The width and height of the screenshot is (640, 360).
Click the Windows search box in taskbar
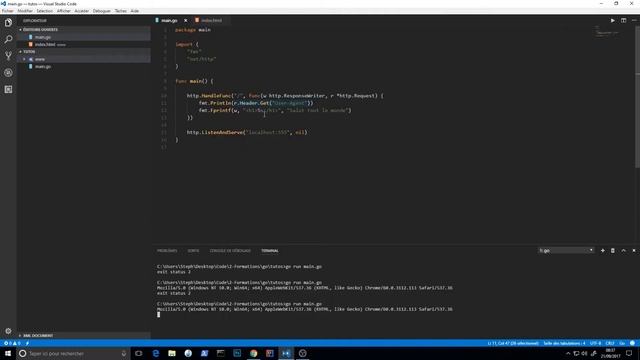coord(73,353)
